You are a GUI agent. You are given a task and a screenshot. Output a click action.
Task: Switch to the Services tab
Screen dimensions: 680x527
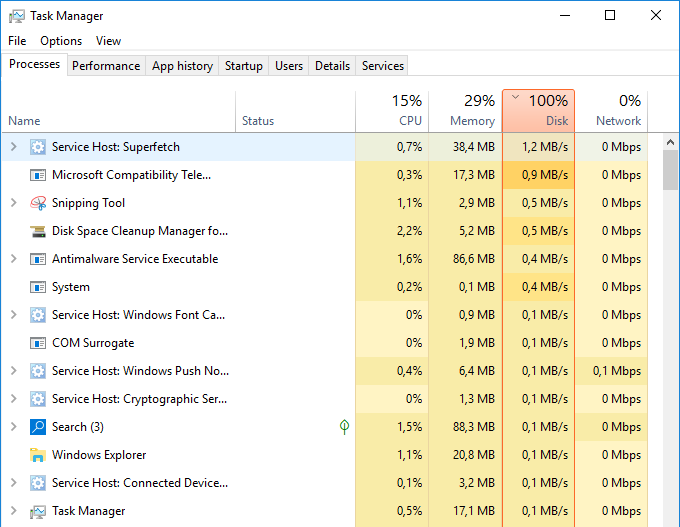[383, 66]
